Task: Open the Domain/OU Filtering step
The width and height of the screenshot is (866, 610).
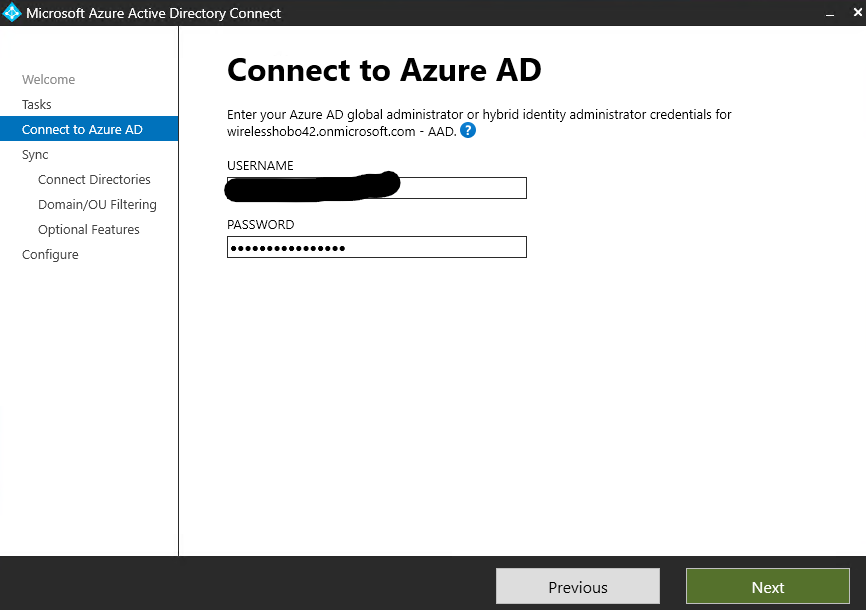Action: (x=97, y=205)
